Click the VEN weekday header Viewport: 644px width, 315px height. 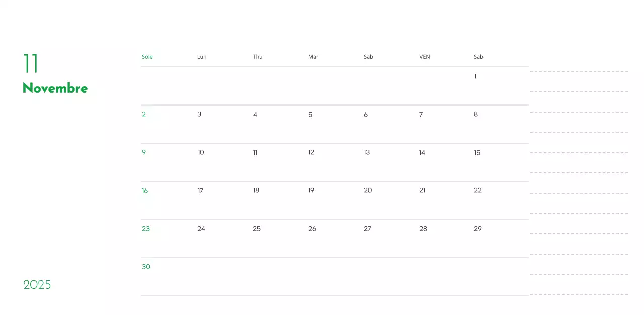coord(425,57)
